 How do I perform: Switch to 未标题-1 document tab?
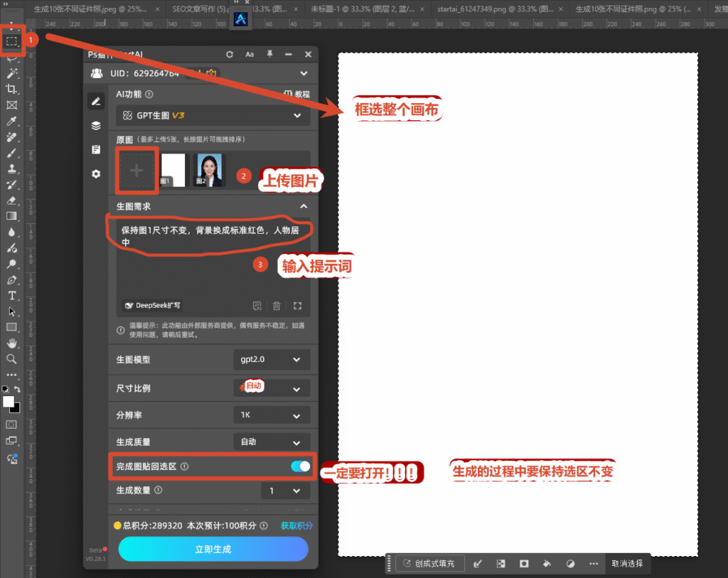362,9
